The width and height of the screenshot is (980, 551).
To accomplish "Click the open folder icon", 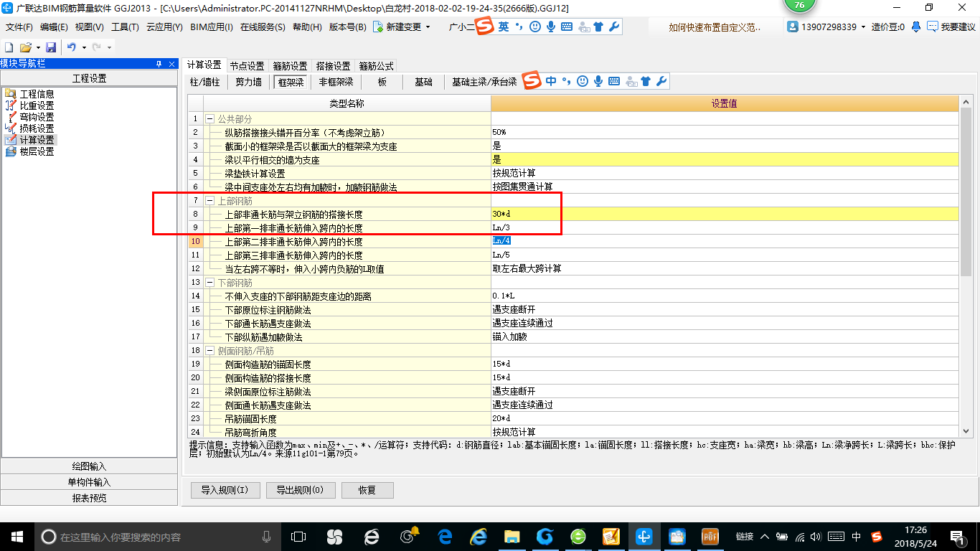I will [25, 47].
